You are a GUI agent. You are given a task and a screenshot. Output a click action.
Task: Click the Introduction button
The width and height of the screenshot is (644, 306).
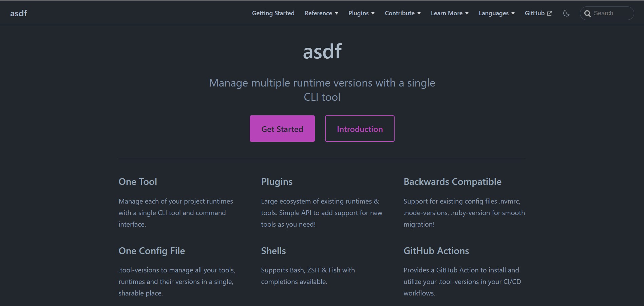(360, 129)
